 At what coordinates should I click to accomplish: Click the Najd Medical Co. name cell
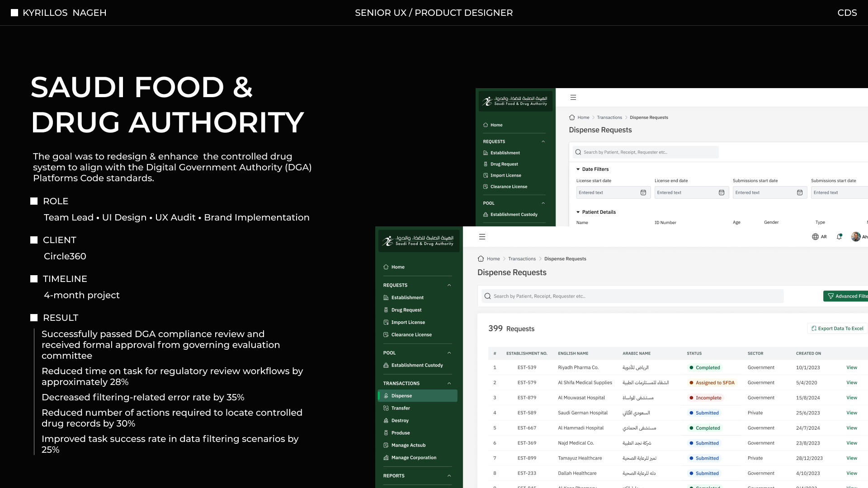pyautogui.click(x=576, y=443)
